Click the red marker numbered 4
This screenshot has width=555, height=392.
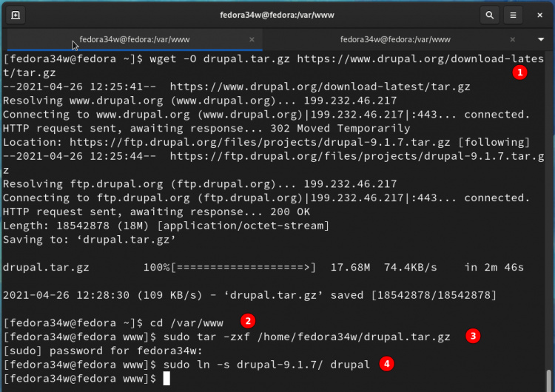point(386,364)
